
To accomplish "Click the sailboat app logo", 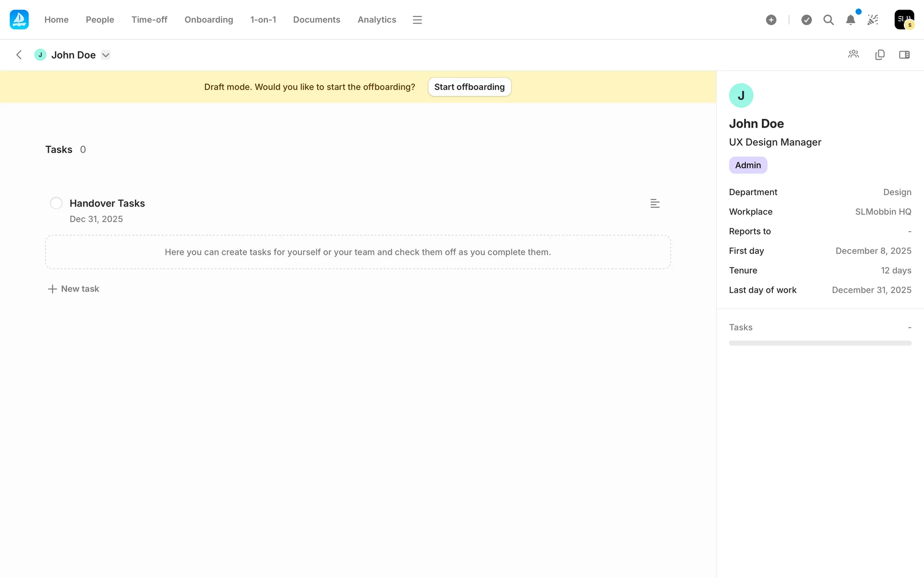I will click(x=19, y=20).
